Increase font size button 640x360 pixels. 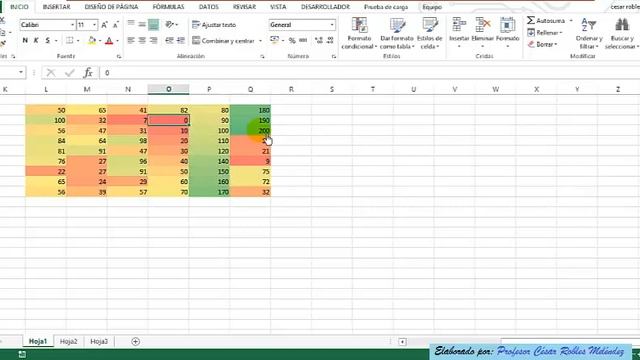(104, 25)
